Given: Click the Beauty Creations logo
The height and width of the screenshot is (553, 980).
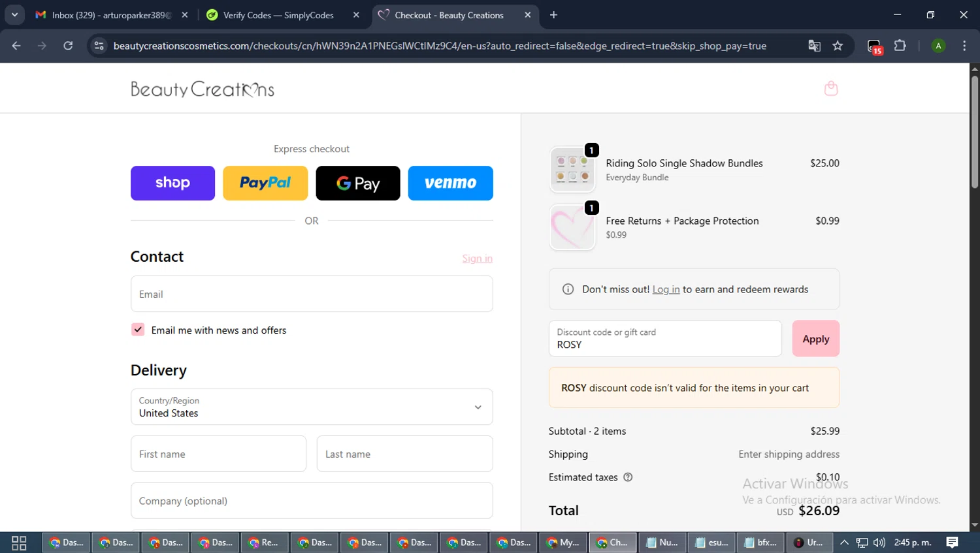Looking at the screenshot, I should [203, 89].
